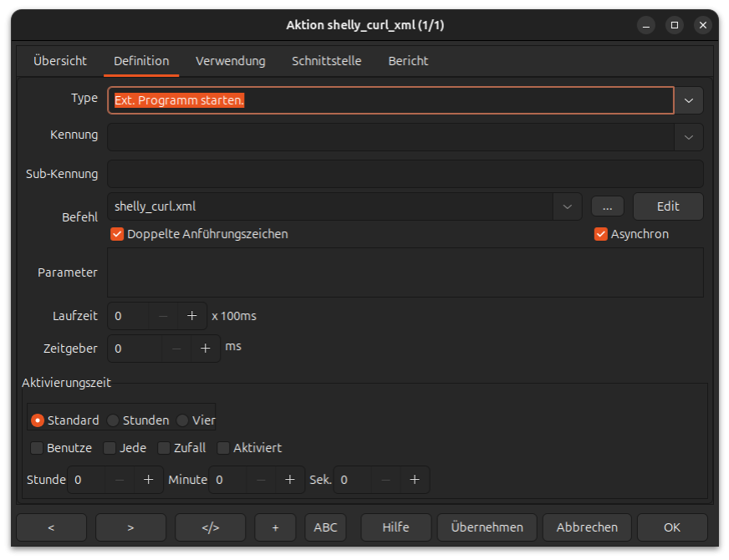Go to next action with > button
Image resolution: width=729 pixels, height=560 pixels.
coord(130,527)
